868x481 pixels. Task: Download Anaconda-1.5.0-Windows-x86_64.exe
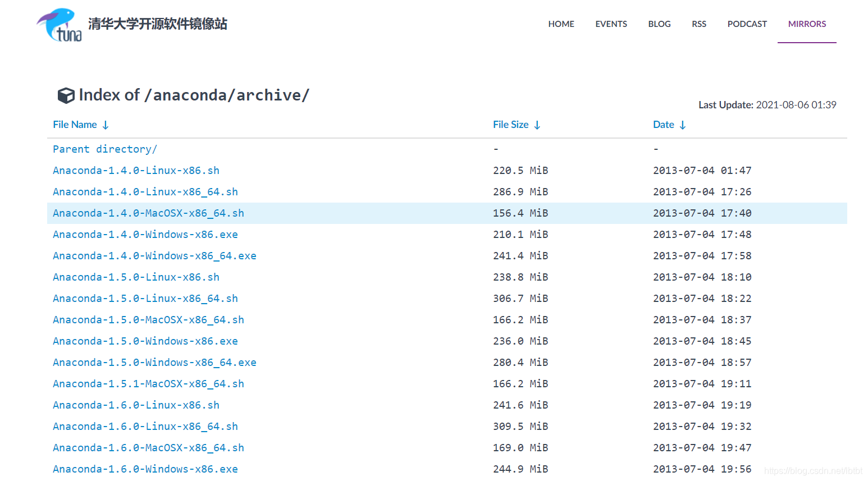tap(154, 363)
